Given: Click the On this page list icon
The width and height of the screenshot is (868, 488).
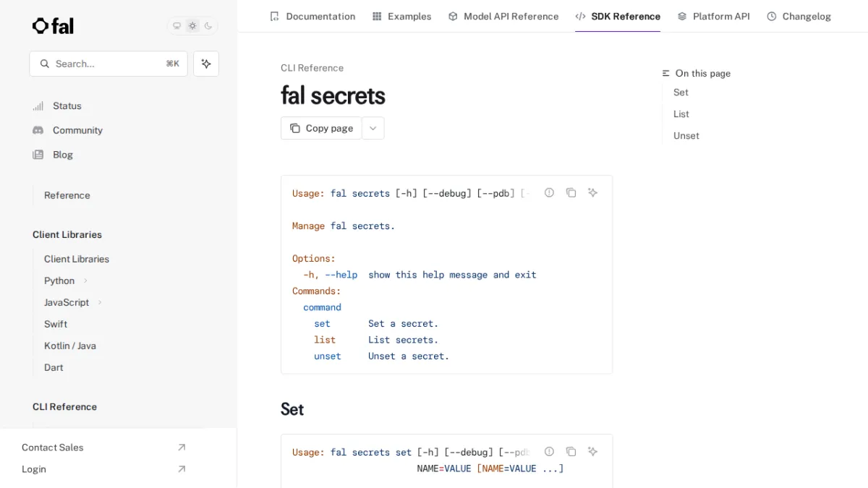Looking at the screenshot, I should tap(666, 73).
